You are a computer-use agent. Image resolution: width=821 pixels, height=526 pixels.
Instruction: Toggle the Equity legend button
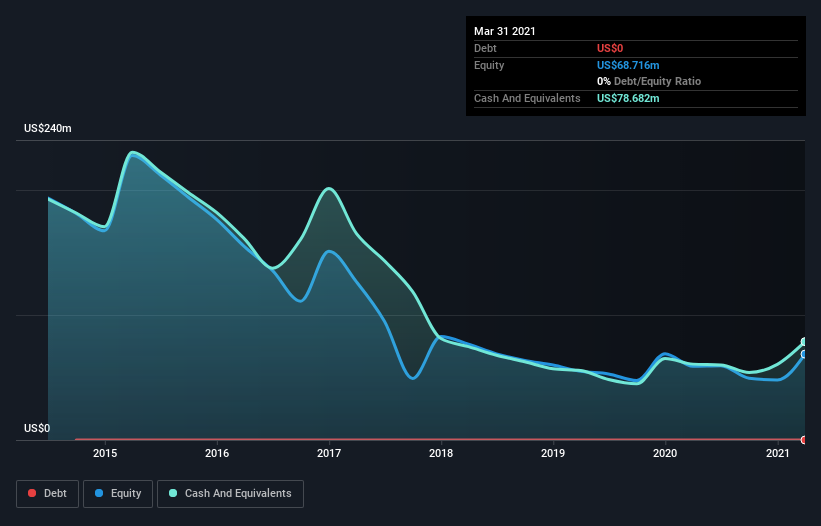tap(118, 494)
